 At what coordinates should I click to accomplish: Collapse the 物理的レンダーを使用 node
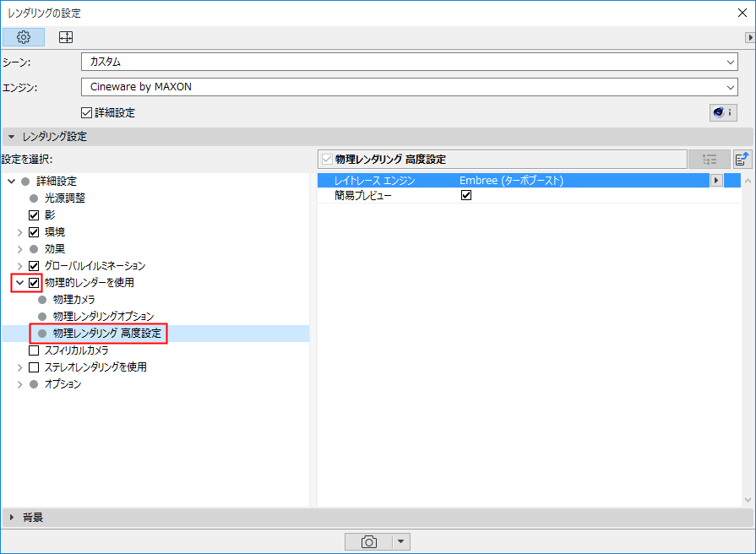(19, 283)
